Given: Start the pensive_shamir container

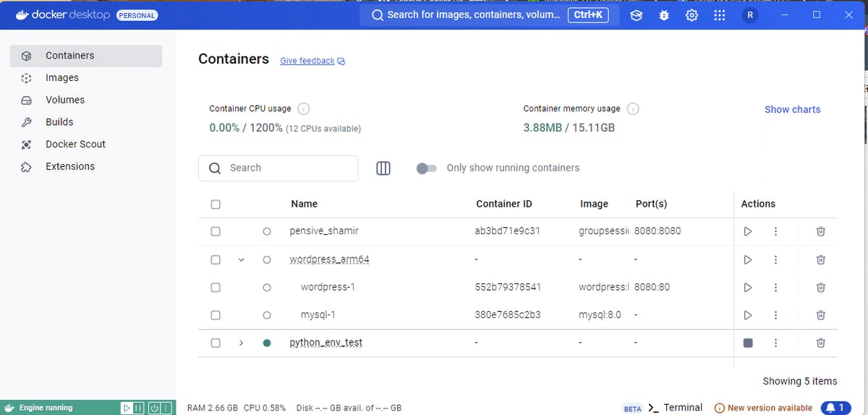Looking at the screenshot, I should [x=748, y=231].
